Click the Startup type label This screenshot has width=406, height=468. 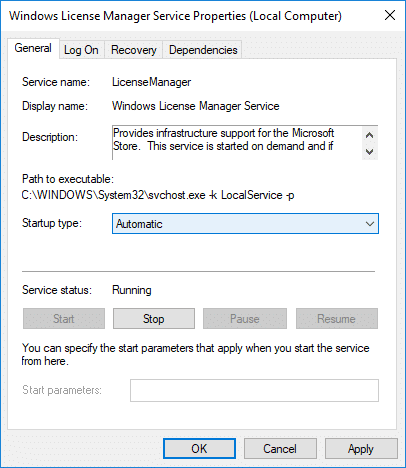(x=52, y=223)
